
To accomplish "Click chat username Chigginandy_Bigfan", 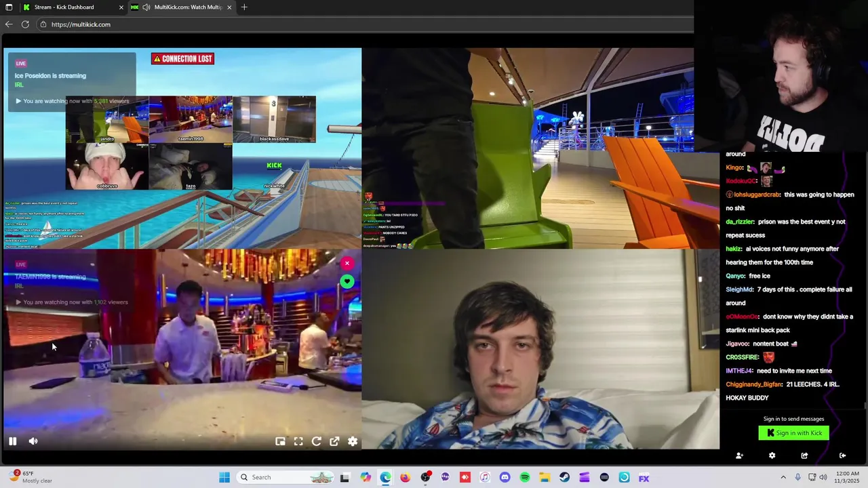I will click(754, 384).
